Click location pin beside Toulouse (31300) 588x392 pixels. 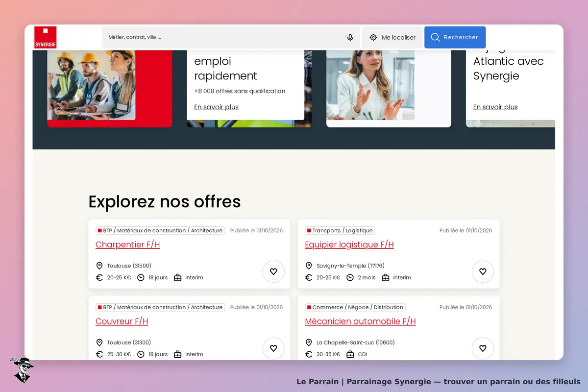pos(99,343)
